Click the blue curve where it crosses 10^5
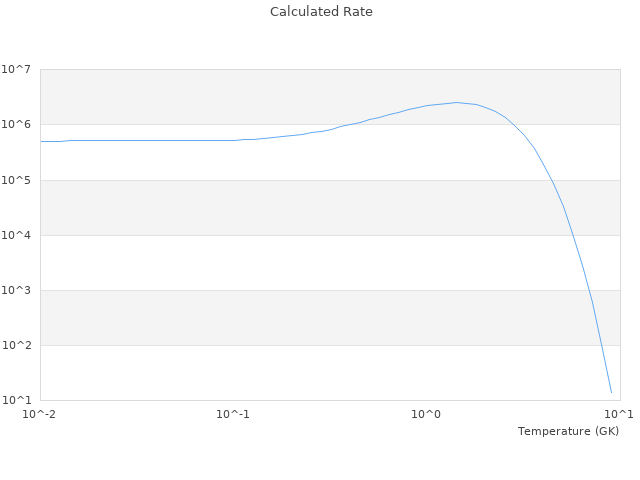Image resolution: width=640 pixels, height=480 pixels. click(x=553, y=180)
